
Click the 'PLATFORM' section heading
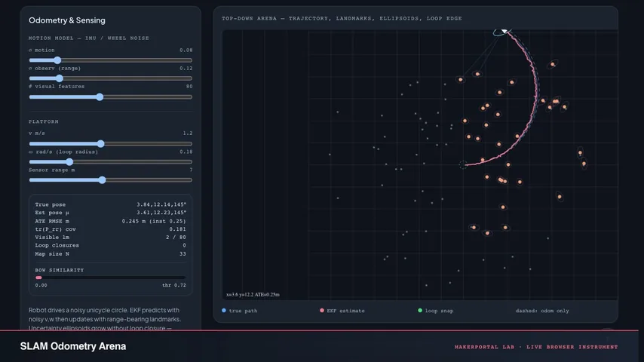pos(44,121)
